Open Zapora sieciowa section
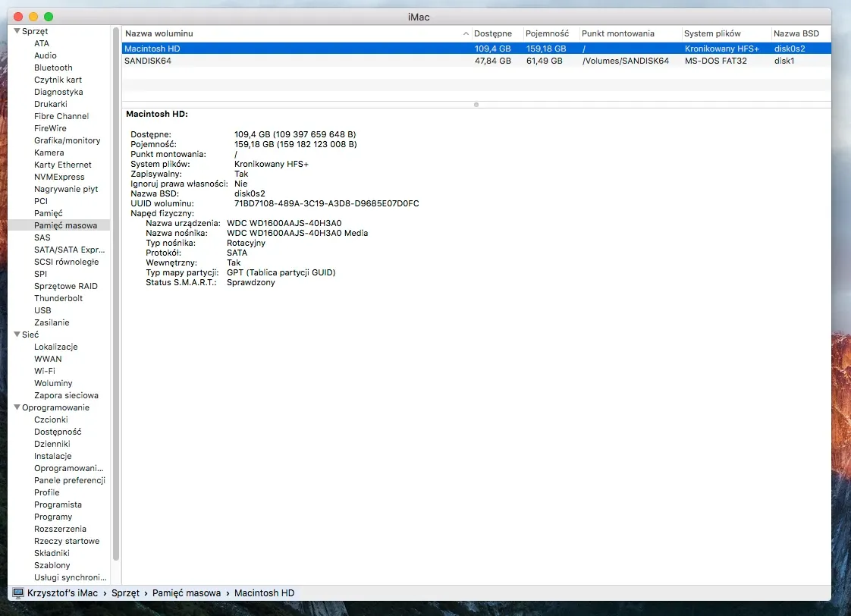This screenshot has width=851, height=616. (66, 395)
